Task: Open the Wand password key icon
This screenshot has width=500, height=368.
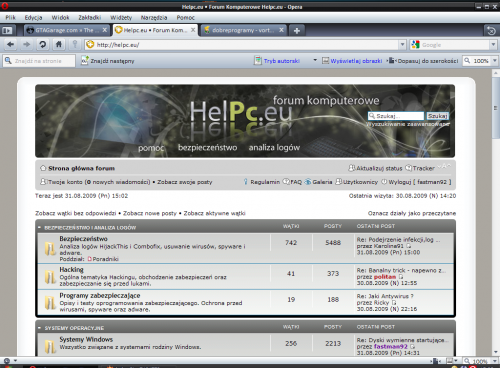Action: click(x=75, y=44)
